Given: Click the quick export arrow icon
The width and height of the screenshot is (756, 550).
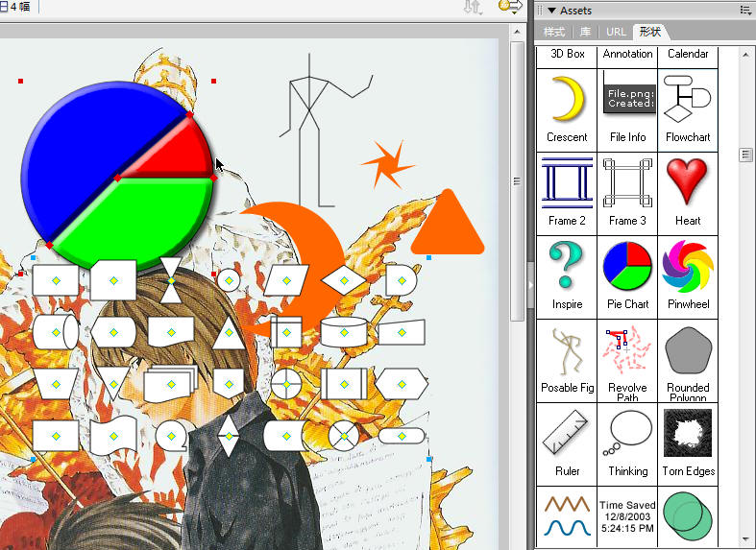Looking at the screenshot, I should click(511, 7).
